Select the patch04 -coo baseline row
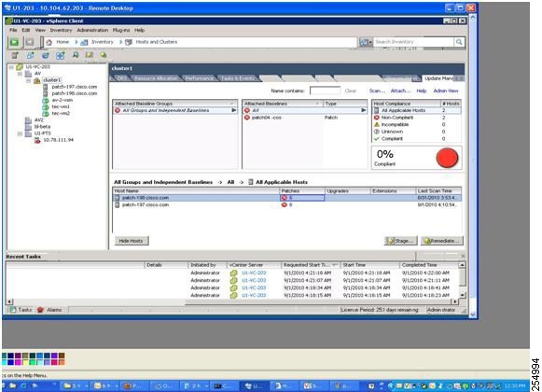 click(304, 118)
